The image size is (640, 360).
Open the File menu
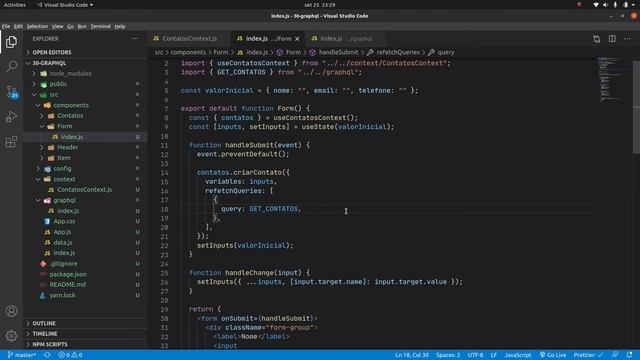click(6, 27)
